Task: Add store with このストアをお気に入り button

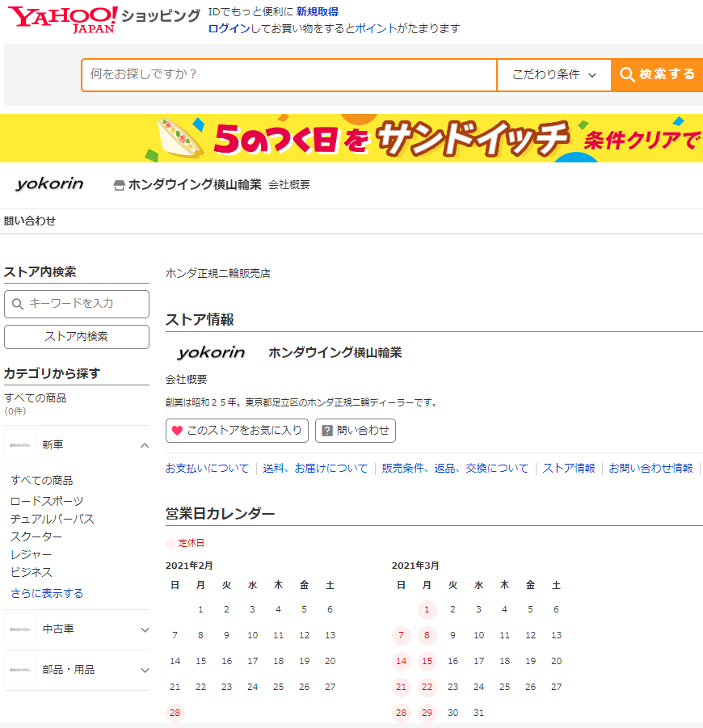Action: pos(237,431)
